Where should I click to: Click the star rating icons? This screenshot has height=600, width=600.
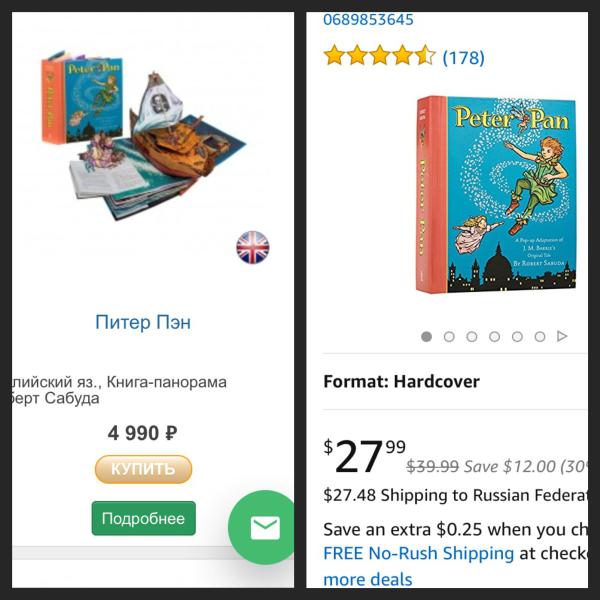pyautogui.click(x=380, y=55)
